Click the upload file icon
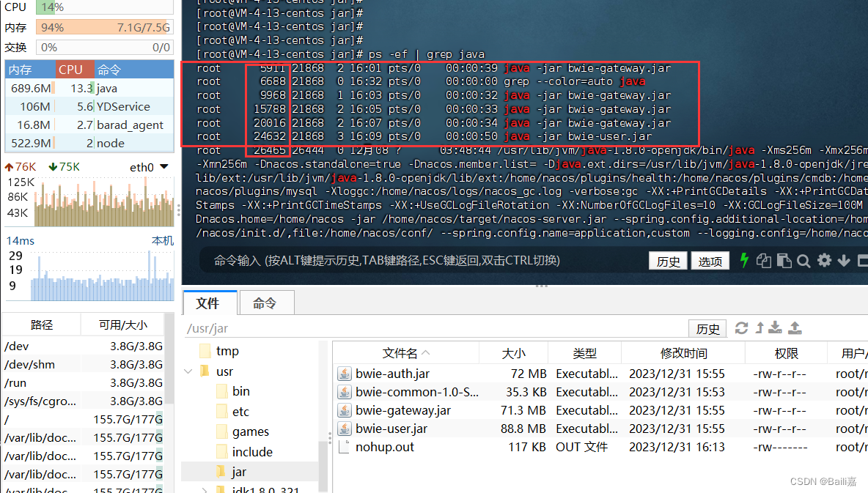Screen dimensions: 868x493 point(794,327)
